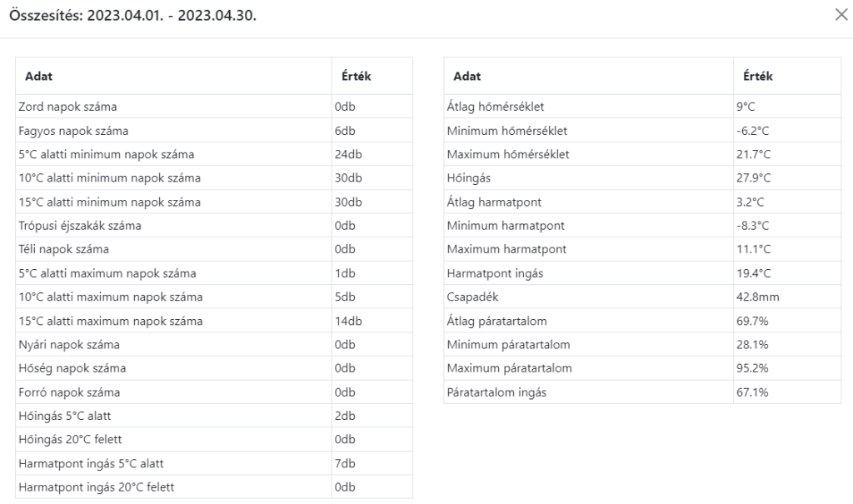Click the Átlag páratartalom label
Screen dimensions: 853x504
coord(496,321)
